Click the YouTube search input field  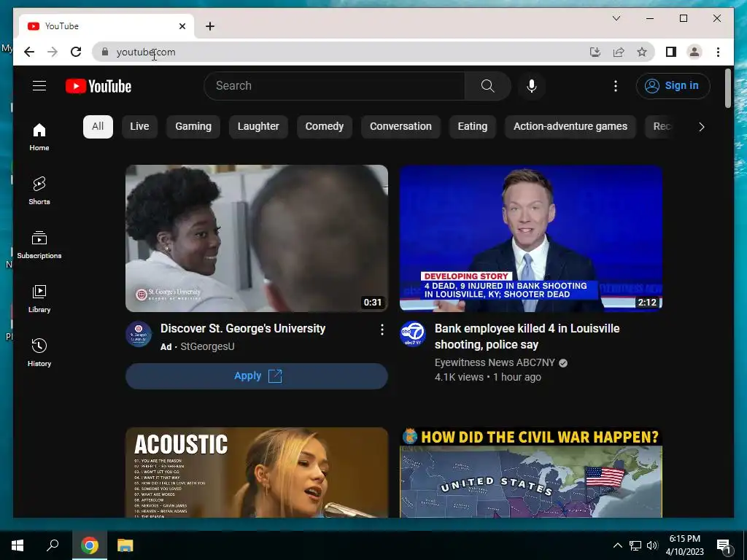click(x=334, y=86)
